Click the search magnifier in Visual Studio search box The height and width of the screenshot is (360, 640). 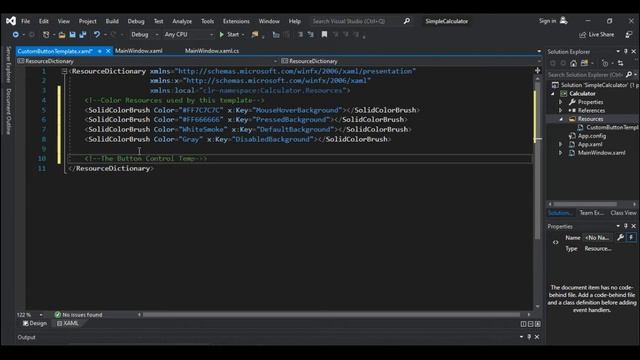[x=407, y=21]
